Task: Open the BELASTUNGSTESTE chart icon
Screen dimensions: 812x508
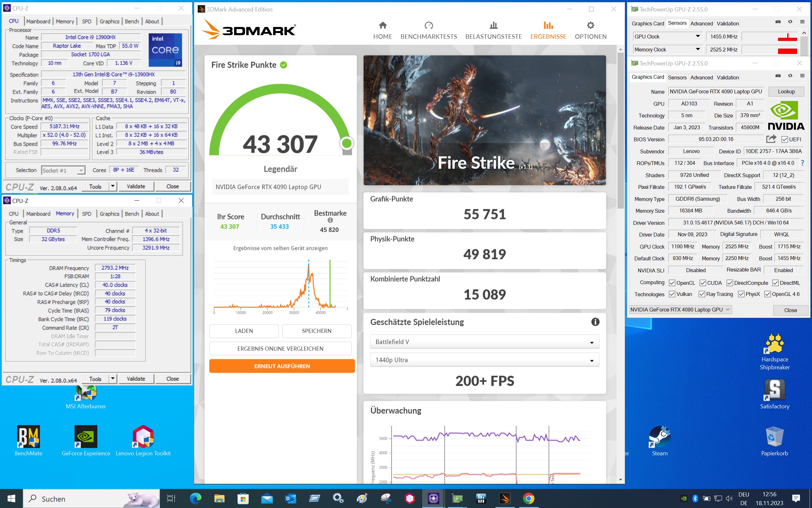Action: [493, 25]
